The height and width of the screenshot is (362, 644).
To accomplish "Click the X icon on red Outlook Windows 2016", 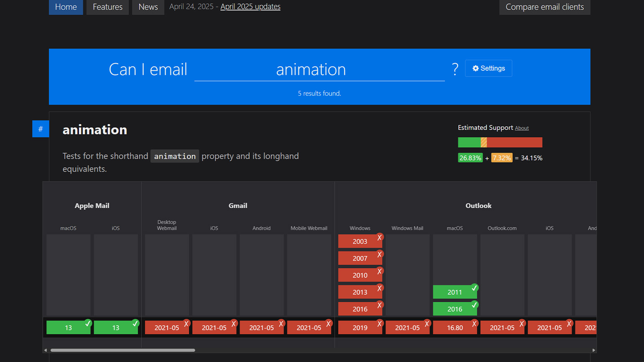I will [380, 305].
